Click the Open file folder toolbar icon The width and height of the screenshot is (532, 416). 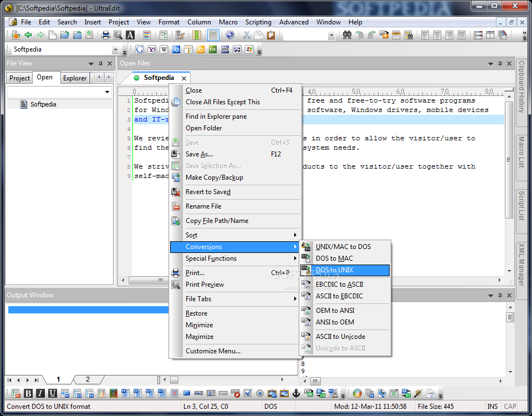click(x=65, y=34)
